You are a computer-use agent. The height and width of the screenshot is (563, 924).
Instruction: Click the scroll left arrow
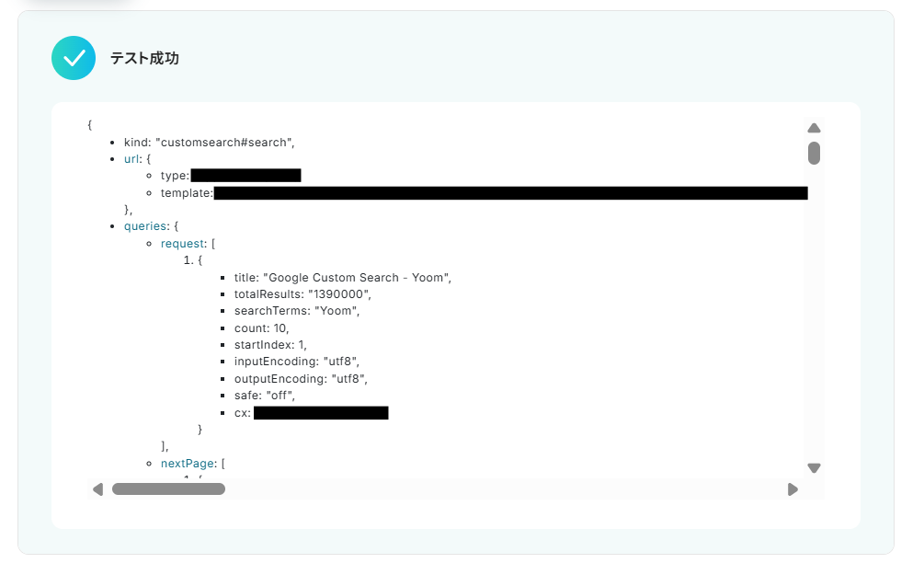click(97, 489)
